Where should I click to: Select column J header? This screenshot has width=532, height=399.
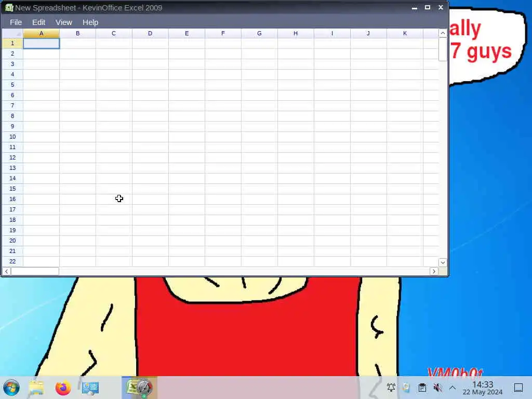click(368, 33)
